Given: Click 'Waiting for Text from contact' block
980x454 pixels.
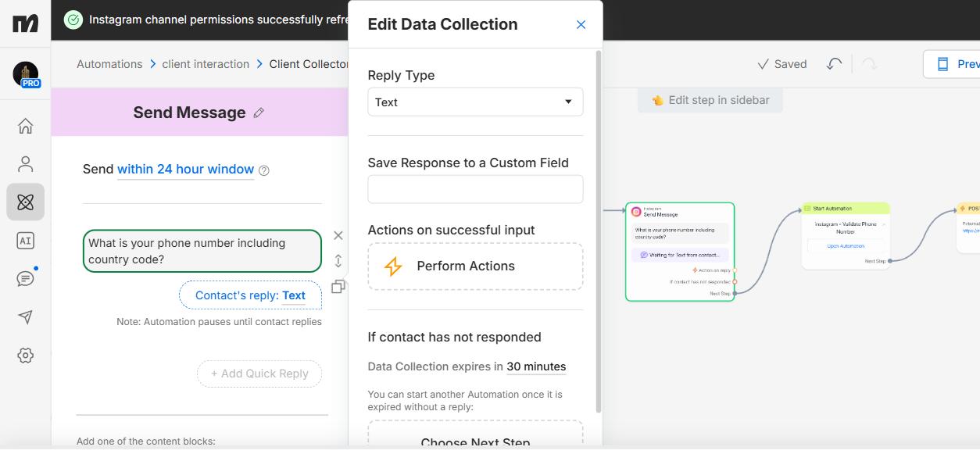Looking at the screenshot, I should 680,255.
